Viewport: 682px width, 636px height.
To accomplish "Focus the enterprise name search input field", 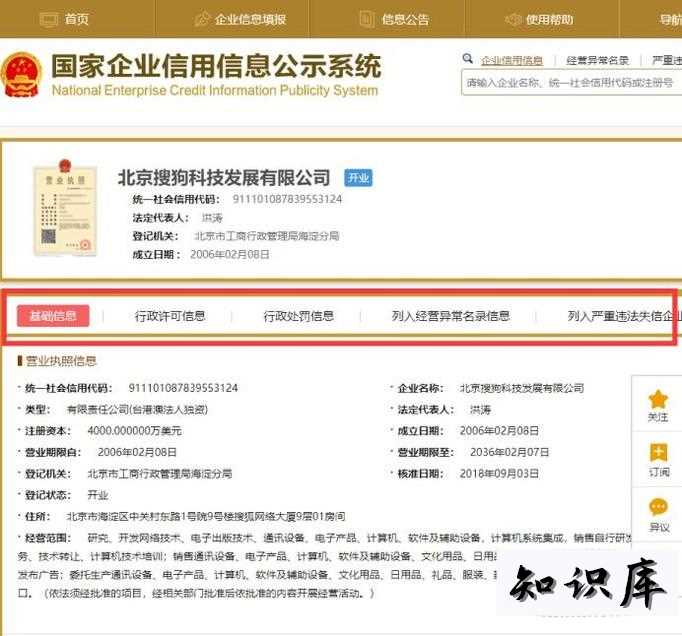I will (572, 82).
